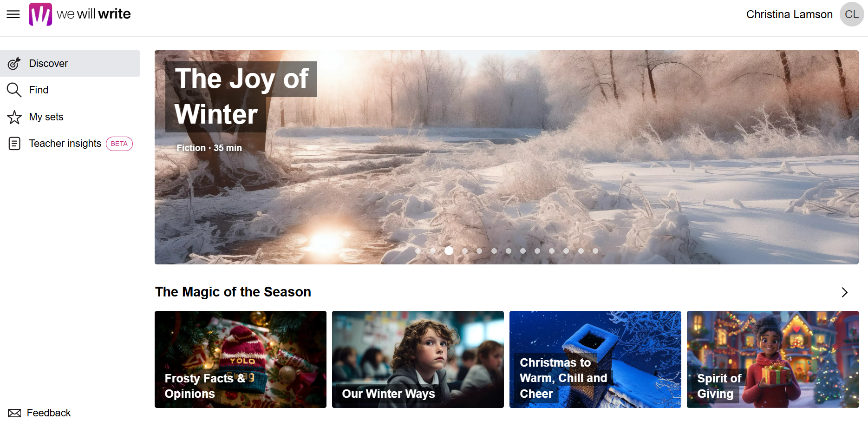Image resolution: width=868 pixels, height=421 pixels.
Task: Select the fourth carousel dot indicator
Action: pyautogui.click(x=465, y=251)
